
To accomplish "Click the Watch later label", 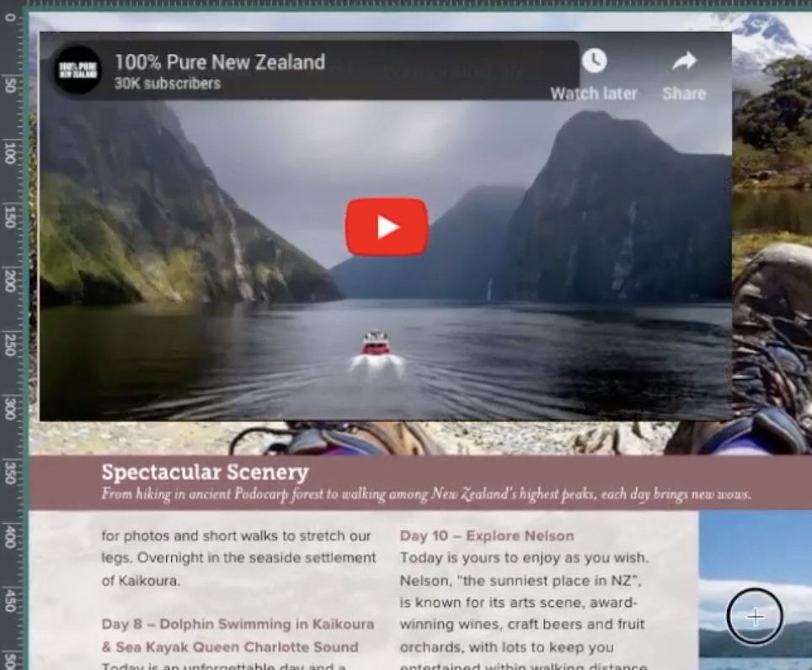I will click(x=594, y=93).
